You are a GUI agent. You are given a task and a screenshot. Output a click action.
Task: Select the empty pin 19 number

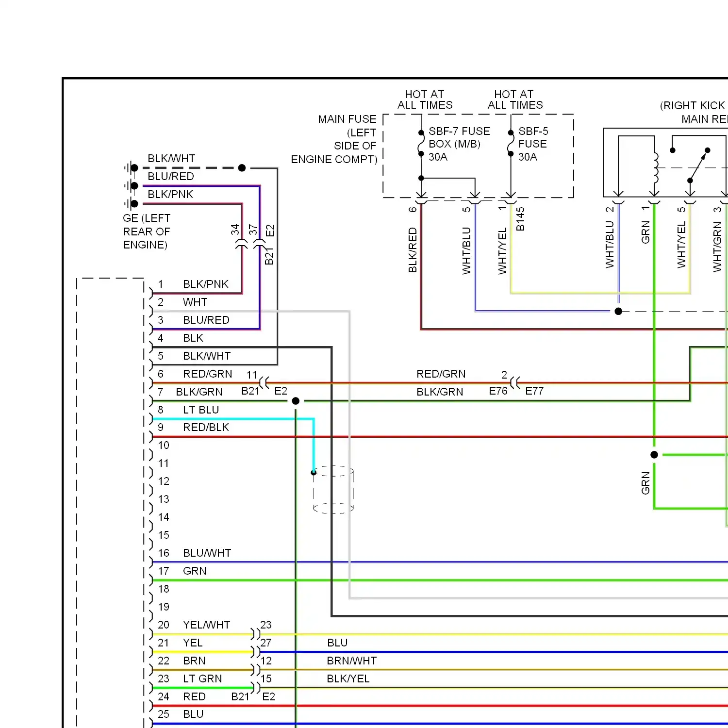164,607
